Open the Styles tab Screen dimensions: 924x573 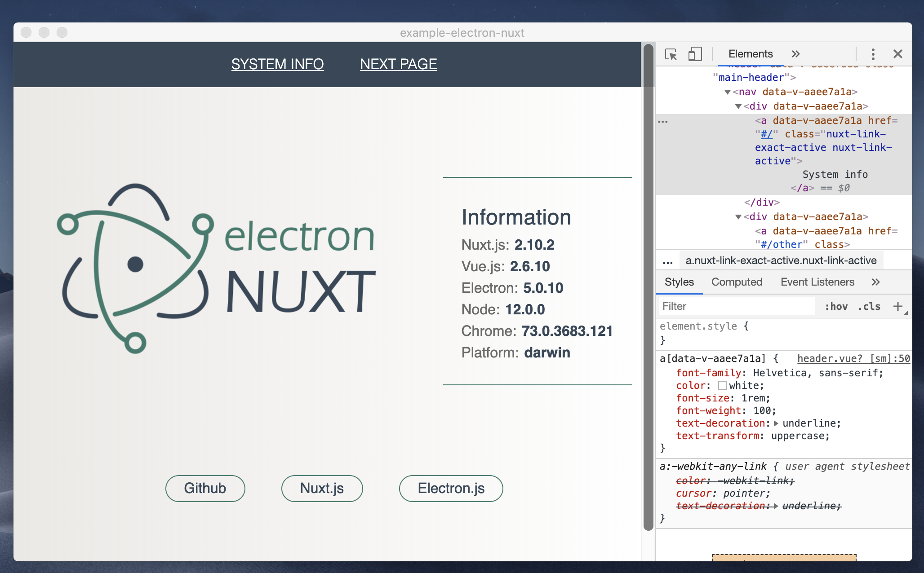(679, 282)
